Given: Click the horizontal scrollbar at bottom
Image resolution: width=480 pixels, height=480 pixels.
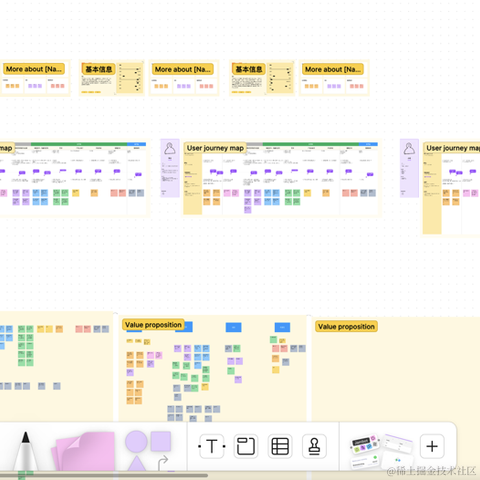Looking at the screenshot, I should [104, 475].
